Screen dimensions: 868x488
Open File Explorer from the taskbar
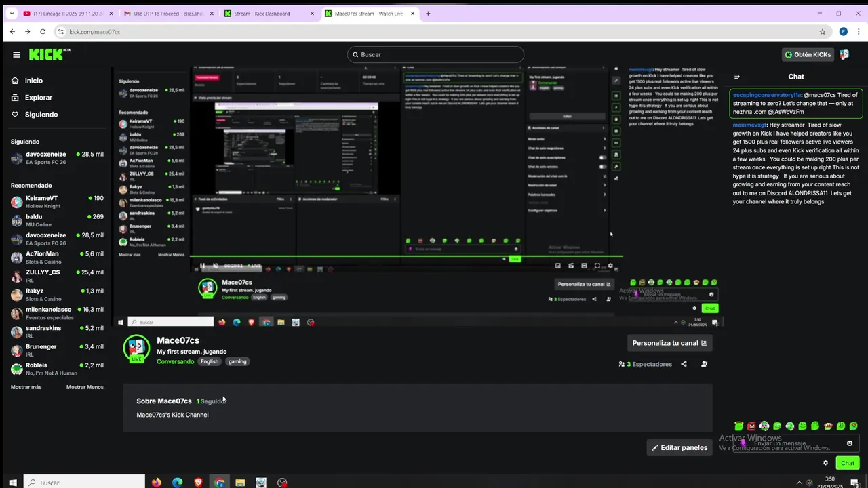[240, 483]
